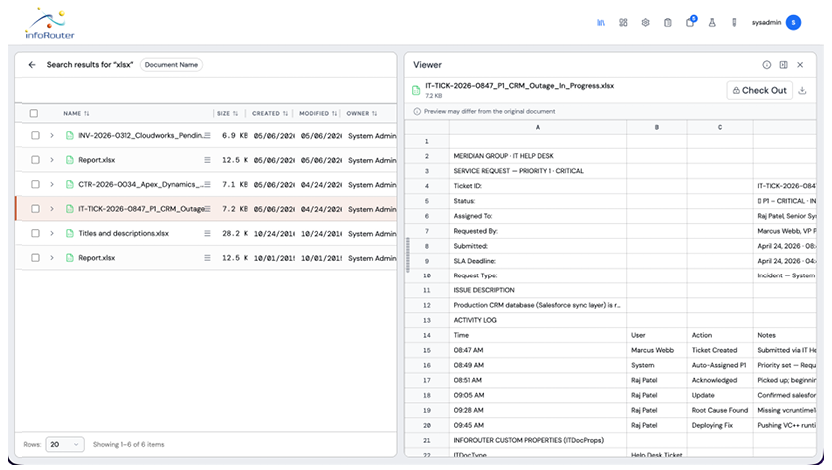Click the infoRouter logo
The width and height of the screenshot is (832, 470).
tap(49, 24)
